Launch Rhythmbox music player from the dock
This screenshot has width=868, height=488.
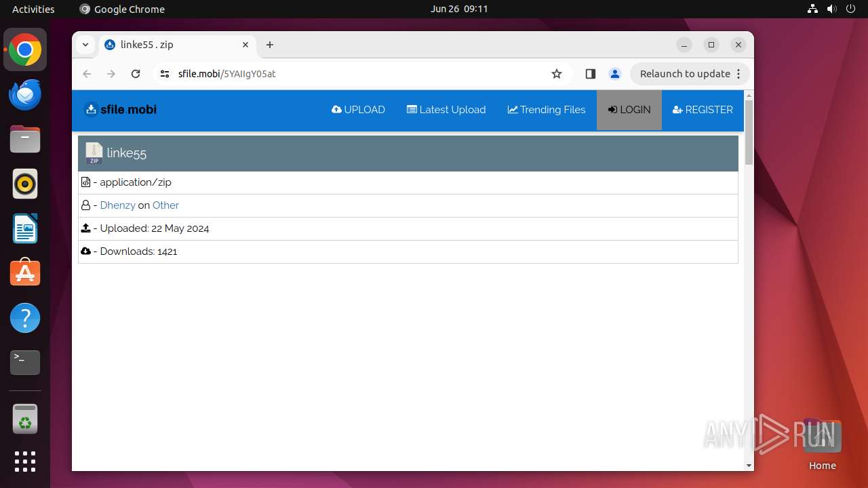click(25, 184)
